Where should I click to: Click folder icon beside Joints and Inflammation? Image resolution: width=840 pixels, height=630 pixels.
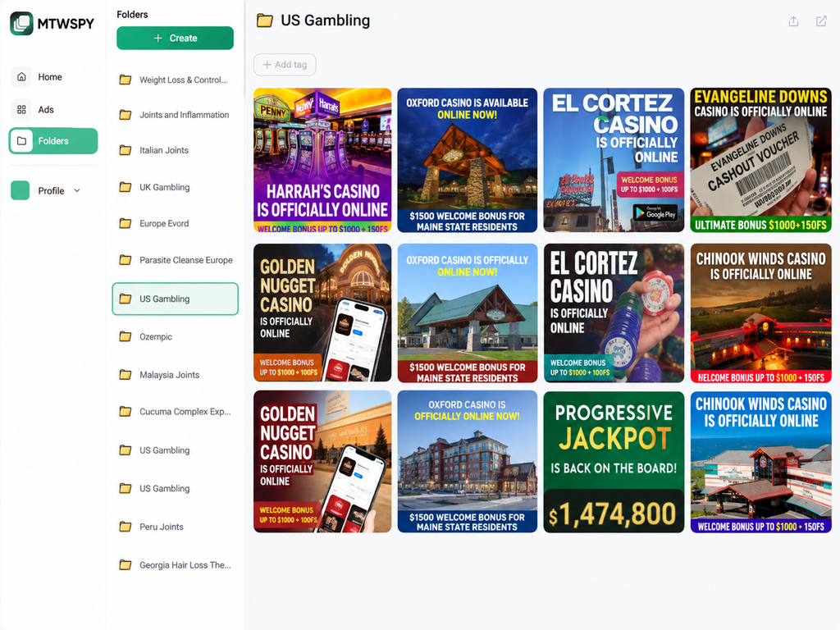click(126, 115)
